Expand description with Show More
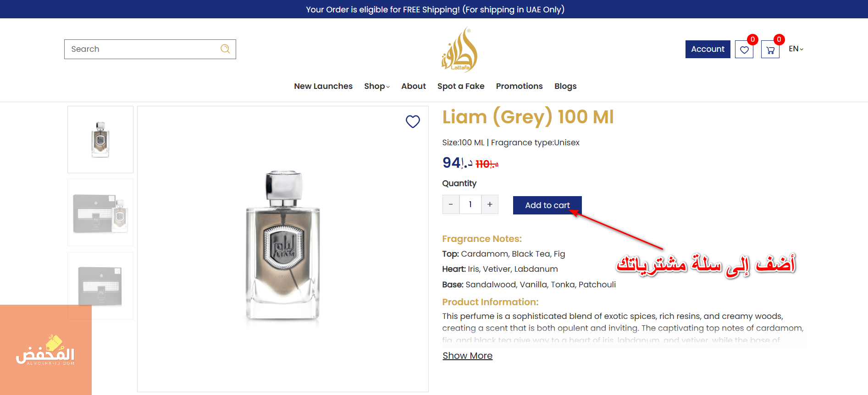868x395 pixels. click(467, 356)
